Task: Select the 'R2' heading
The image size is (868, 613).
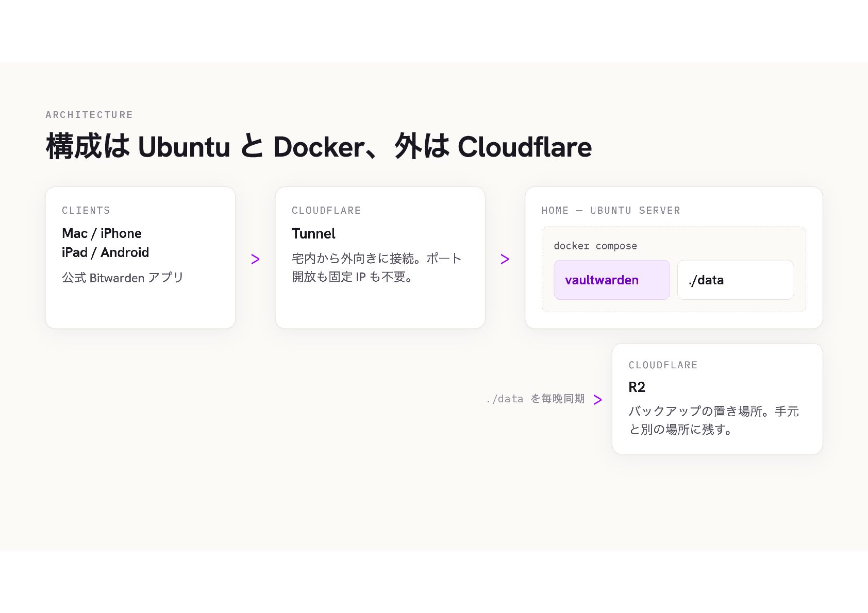Action: (x=637, y=387)
